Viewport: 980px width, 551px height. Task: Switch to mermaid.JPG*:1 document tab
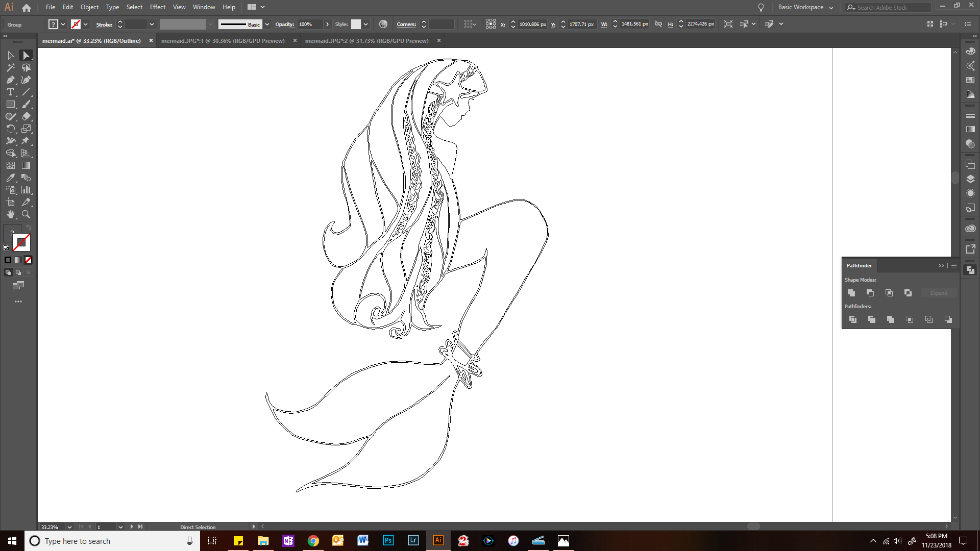[223, 41]
